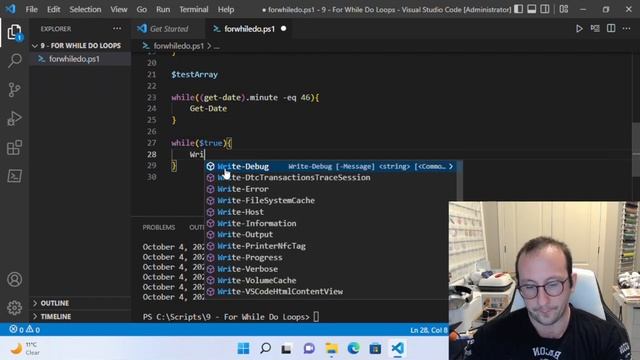The height and width of the screenshot is (360, 640).
Task: Open the Terminal menu
Action: click(193, 9)
